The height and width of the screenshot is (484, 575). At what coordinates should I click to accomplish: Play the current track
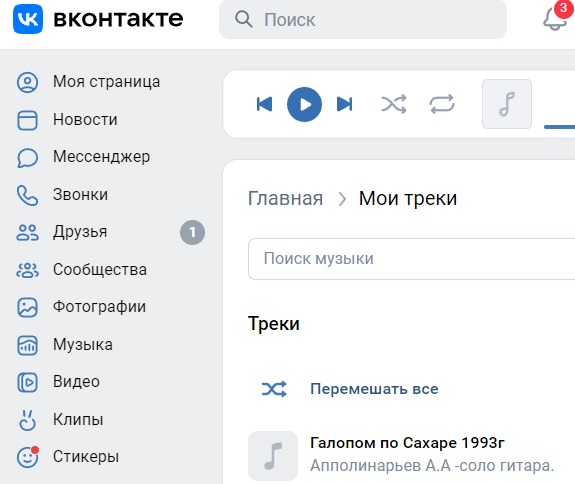point(304,104)
